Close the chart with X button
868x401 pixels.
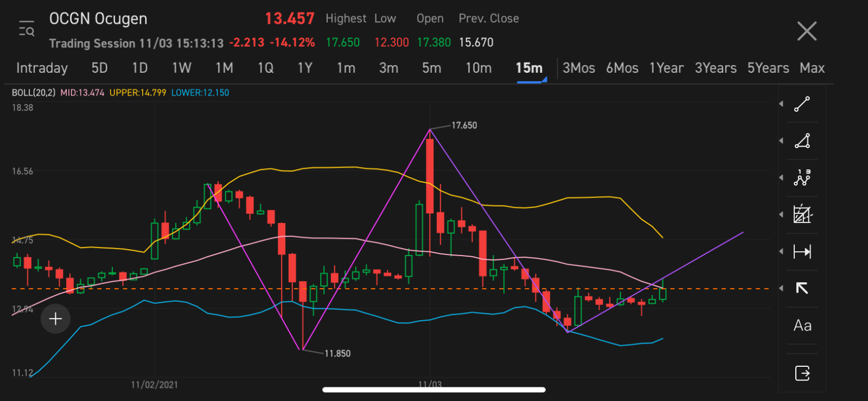coord(807,31)
